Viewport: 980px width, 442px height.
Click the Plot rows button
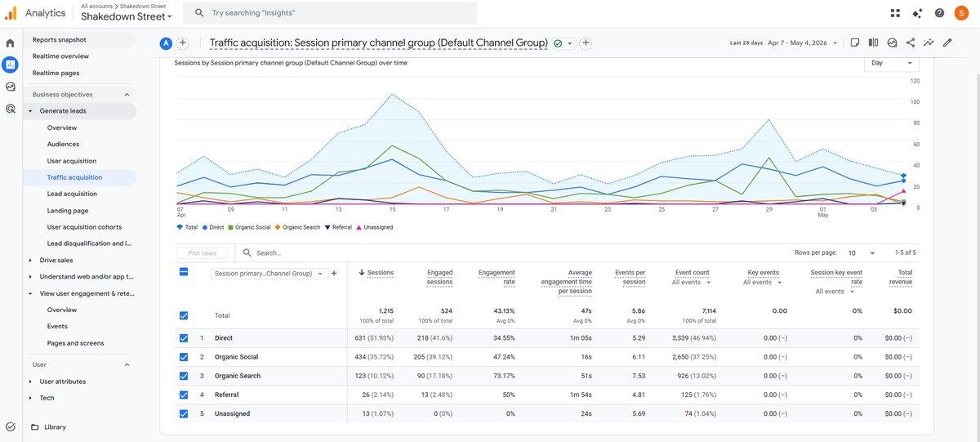(203, 253)
